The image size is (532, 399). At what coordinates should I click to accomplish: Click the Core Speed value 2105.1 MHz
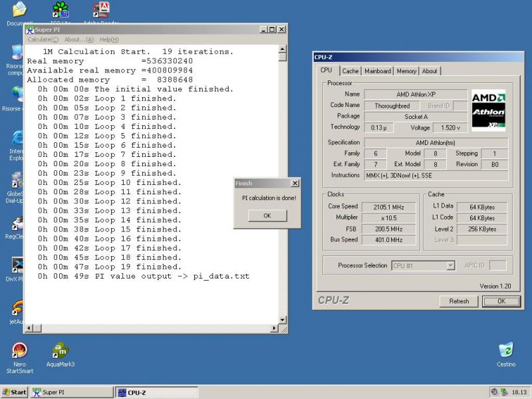pyautogui.click(x=389, y=207)
